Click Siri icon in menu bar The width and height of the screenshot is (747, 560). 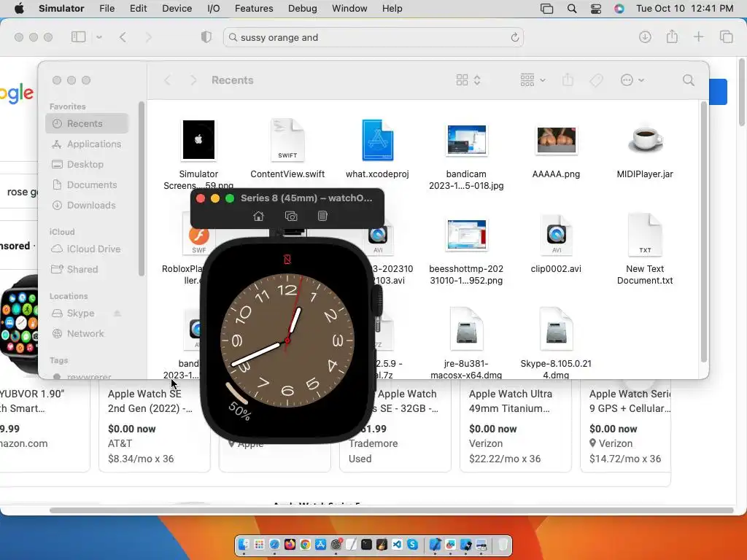pos(619,9)
